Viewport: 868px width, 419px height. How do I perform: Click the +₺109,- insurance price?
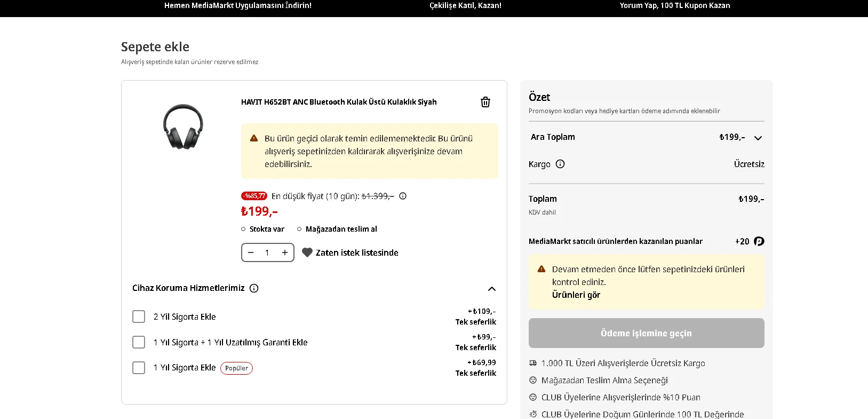482,311
